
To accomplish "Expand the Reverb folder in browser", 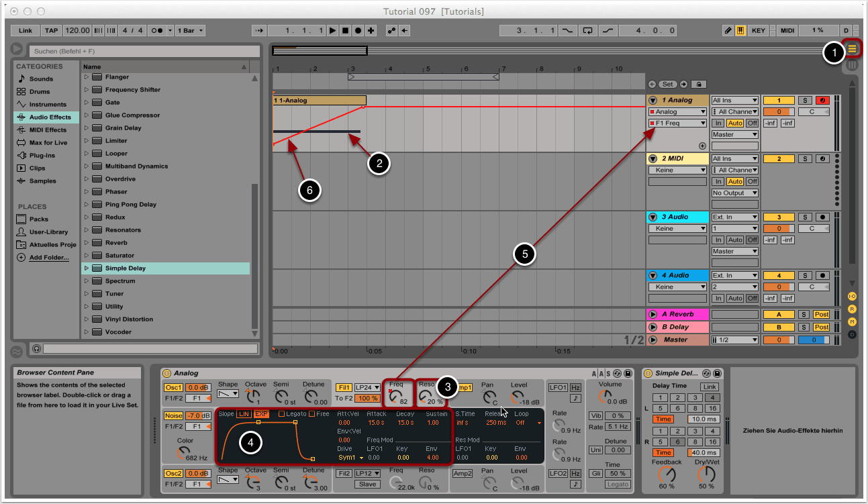I will tap(86, 243).
